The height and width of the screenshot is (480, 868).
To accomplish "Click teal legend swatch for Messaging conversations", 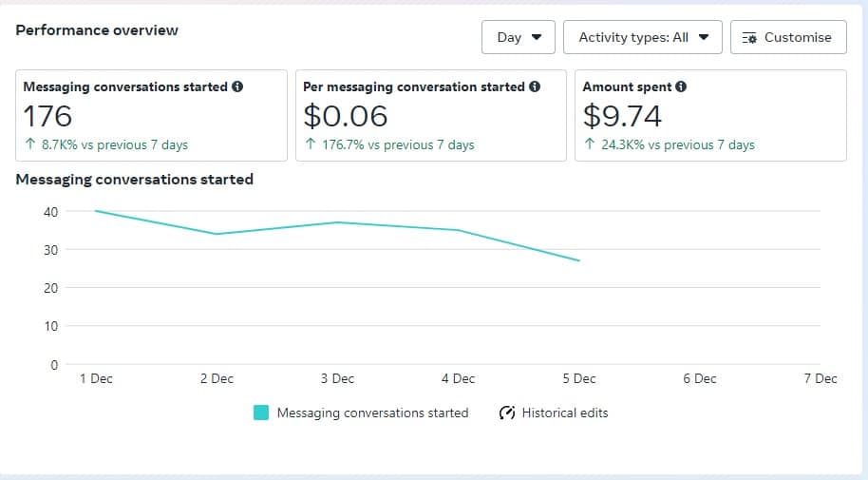I will pyautogui.click(x=261, y=413).
